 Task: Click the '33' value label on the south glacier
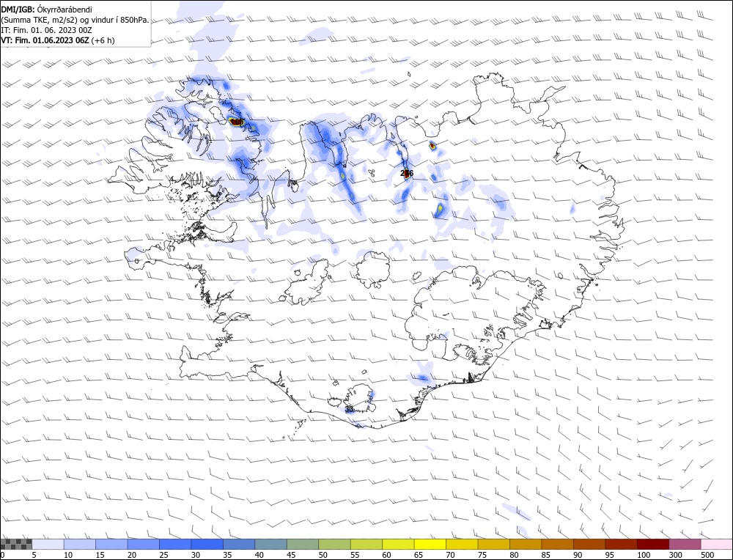[x=349, y=409]
